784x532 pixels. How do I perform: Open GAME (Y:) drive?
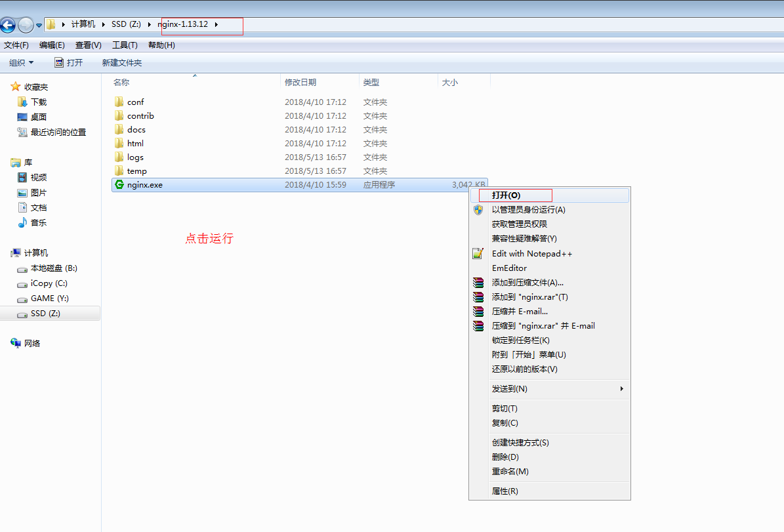click(49, 298)
